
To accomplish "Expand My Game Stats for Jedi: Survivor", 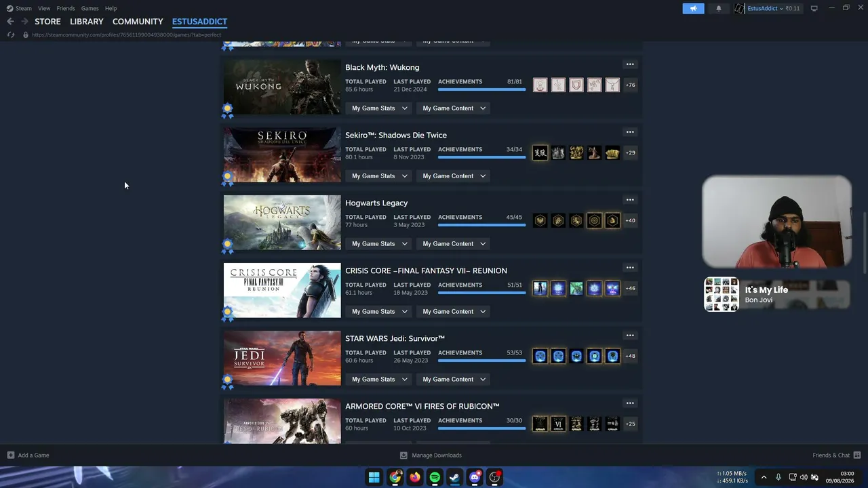I will (380, 379).
